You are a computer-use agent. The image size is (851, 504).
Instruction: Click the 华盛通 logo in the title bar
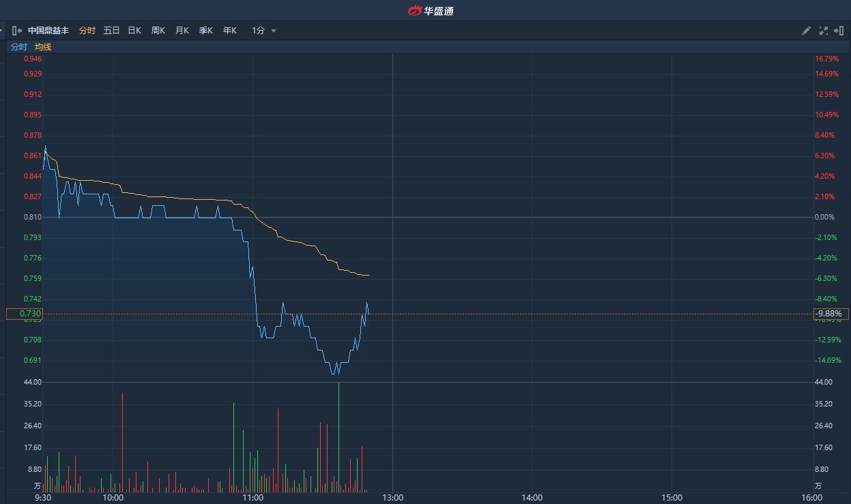click(x=431, y=10)
